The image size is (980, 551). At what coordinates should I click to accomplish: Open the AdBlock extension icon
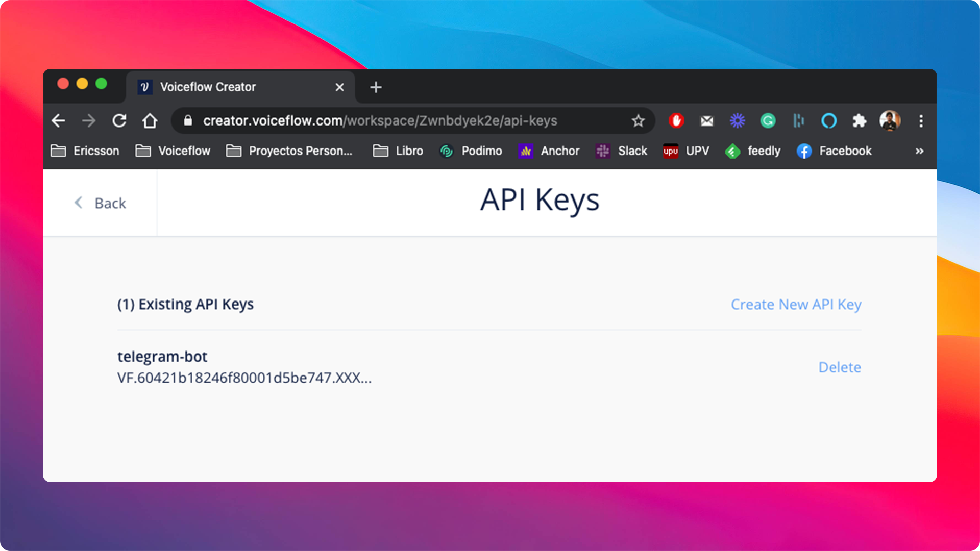point(676,121)
